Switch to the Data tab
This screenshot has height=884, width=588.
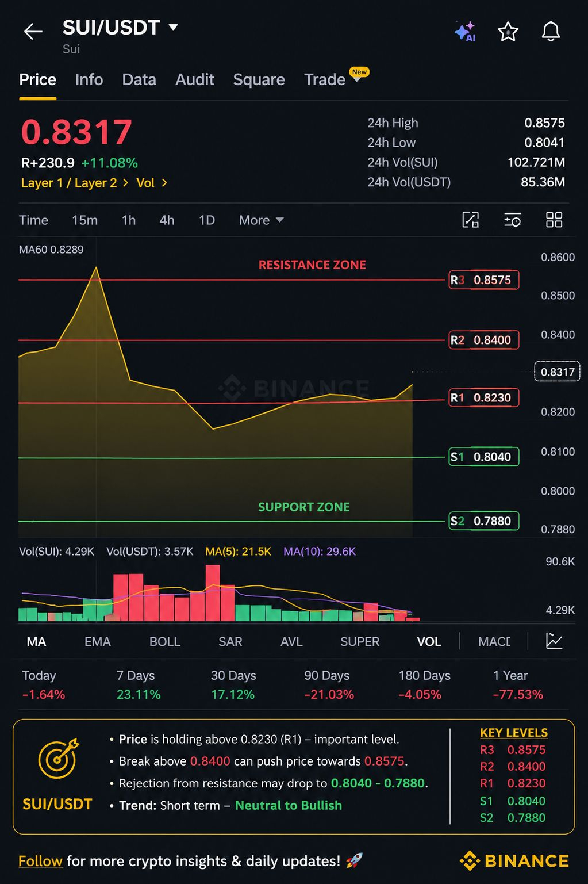coord(139,80)
